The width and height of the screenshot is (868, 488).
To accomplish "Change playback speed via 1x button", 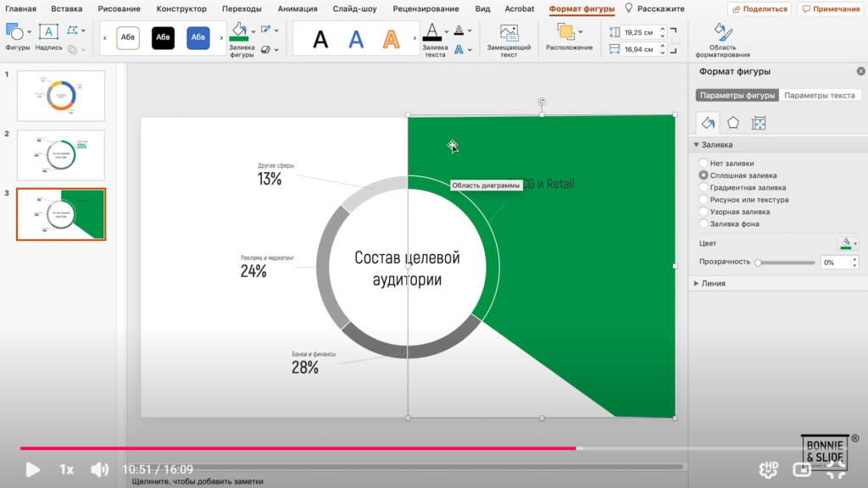I will [x=66, y=469].
